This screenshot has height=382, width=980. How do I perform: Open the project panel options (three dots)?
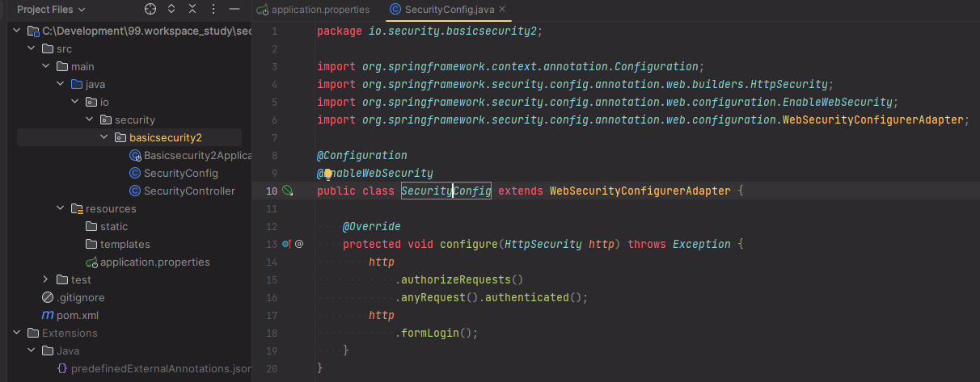coord(213,9)
